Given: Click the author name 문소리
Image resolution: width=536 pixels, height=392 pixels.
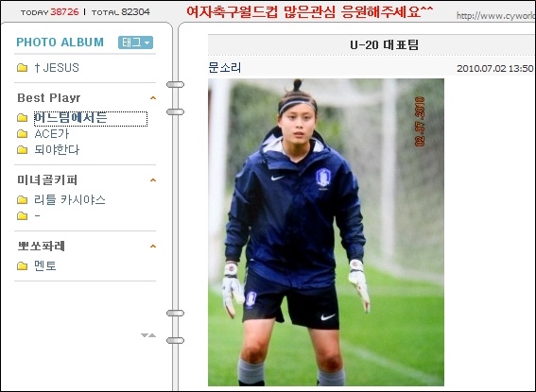Looking at the screenshot, I should (225, 67).
